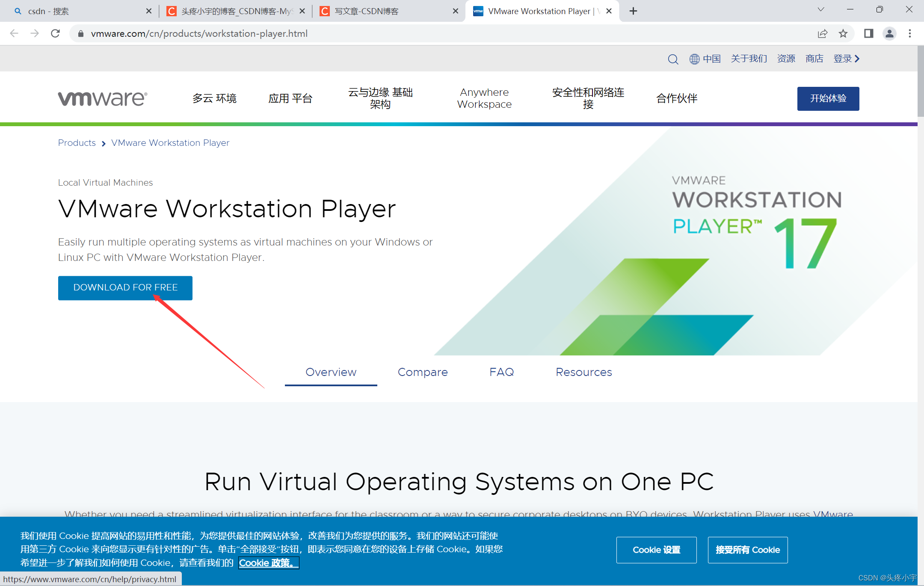Open Anywhere Workspace menu
924x586 pixels.
click(x=484, y=98)
